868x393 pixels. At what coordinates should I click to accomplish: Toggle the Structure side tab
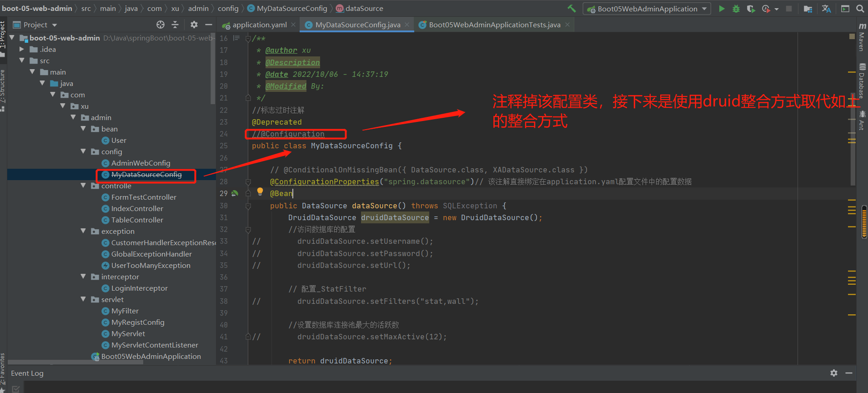click(3, 90)
